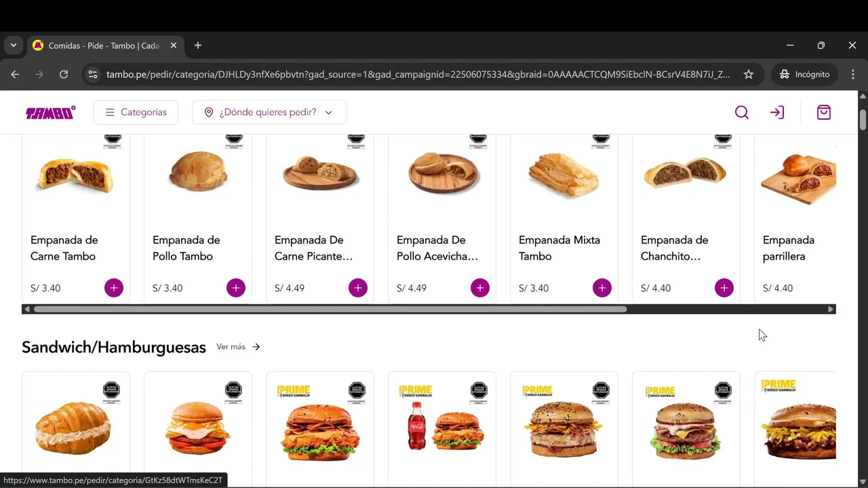Add Empanada de Carne Tambo with plus
Image resolution: width=868 pixels, height=488 pixels.
point(114,288)
